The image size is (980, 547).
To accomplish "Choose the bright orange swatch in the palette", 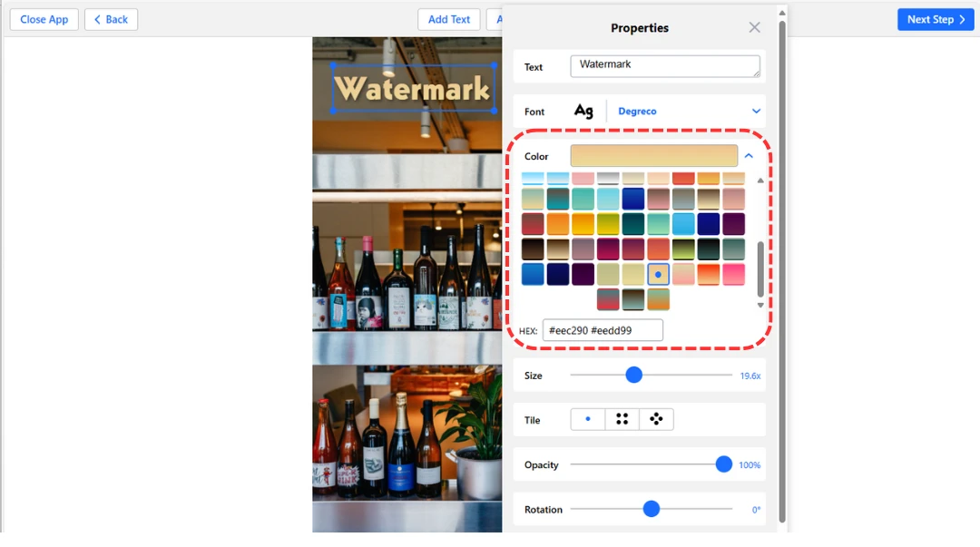I will pyautogui.click(x=558, y=224).
